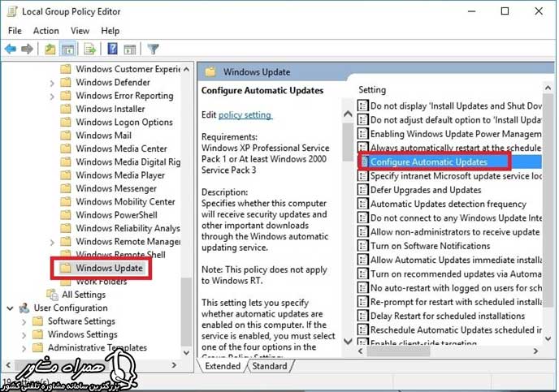Expand Administrative Templates under User Configuration
This screenshot has width=559, height=392.
[x=24, y=348]
